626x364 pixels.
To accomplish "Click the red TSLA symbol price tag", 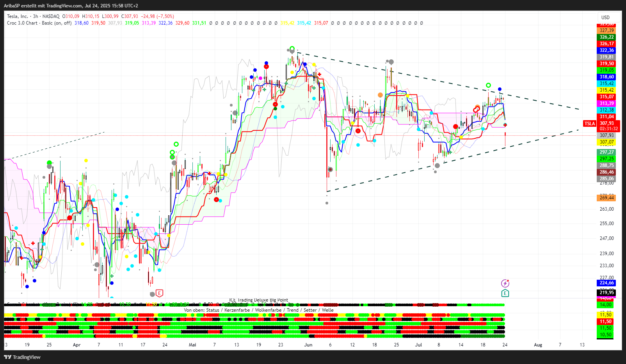I will click(589, 124).
